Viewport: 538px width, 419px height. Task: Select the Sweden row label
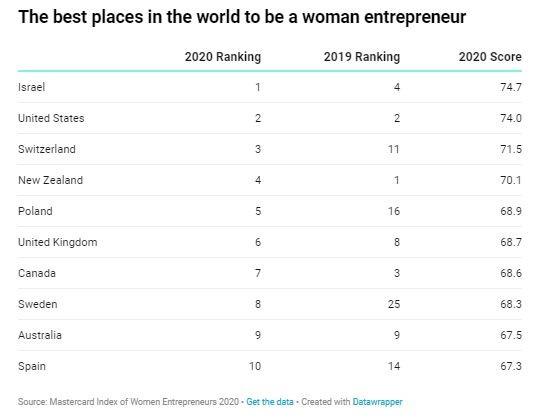click(38, 304)
